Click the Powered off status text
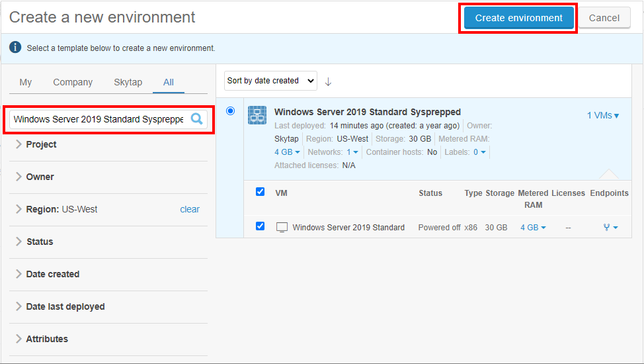 (x=439, y=228)
